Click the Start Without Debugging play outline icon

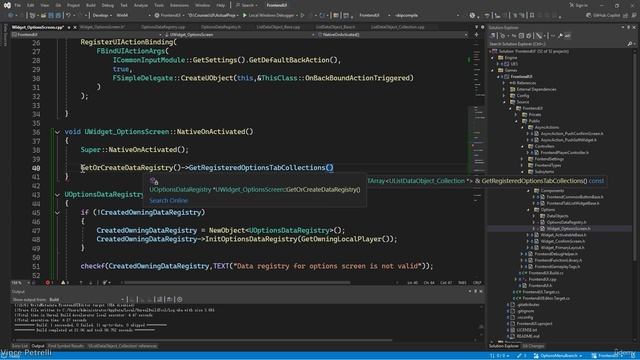coord(302,15)
